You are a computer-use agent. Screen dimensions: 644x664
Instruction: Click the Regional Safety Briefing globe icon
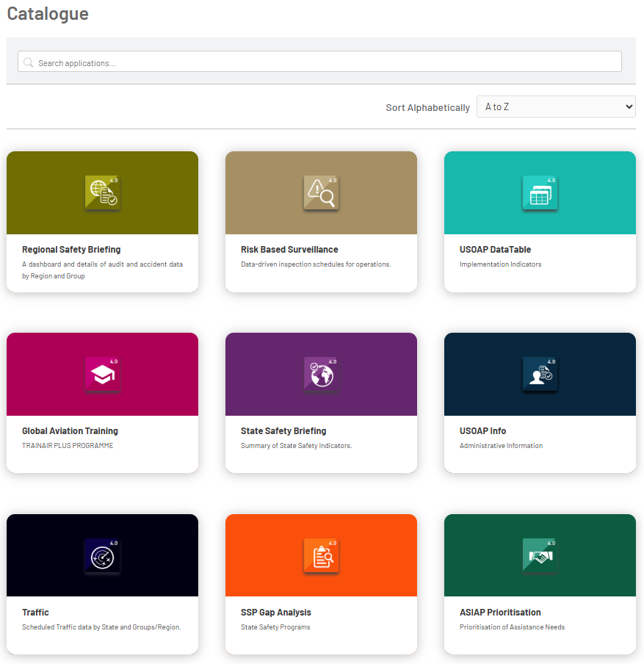tap(102, 193)
